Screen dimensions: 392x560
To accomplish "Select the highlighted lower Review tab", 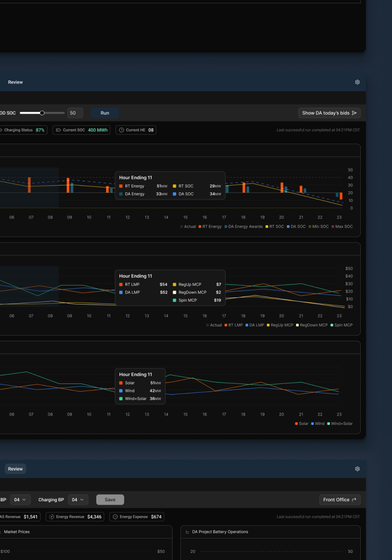I will click(x=15, y=469).
